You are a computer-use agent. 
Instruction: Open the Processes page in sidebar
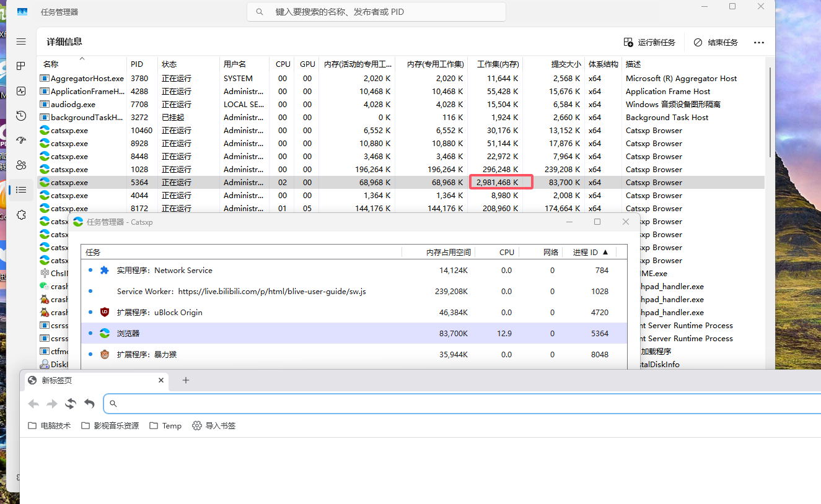(21, 66)
